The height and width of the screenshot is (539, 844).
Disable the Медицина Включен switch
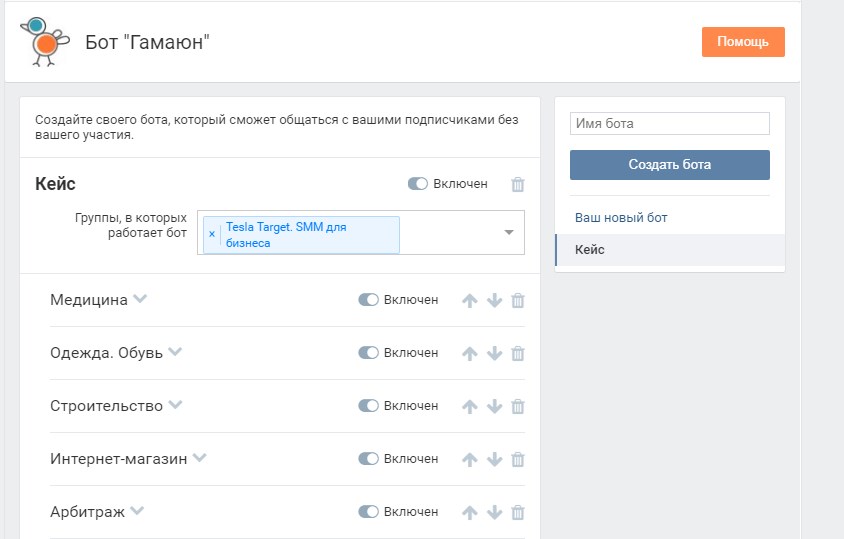tap(368, 299)
